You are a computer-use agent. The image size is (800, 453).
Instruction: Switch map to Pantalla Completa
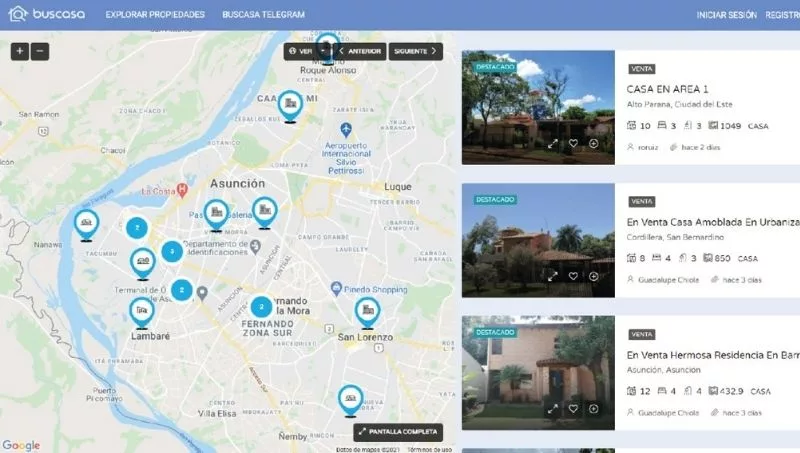coord(398,432)
